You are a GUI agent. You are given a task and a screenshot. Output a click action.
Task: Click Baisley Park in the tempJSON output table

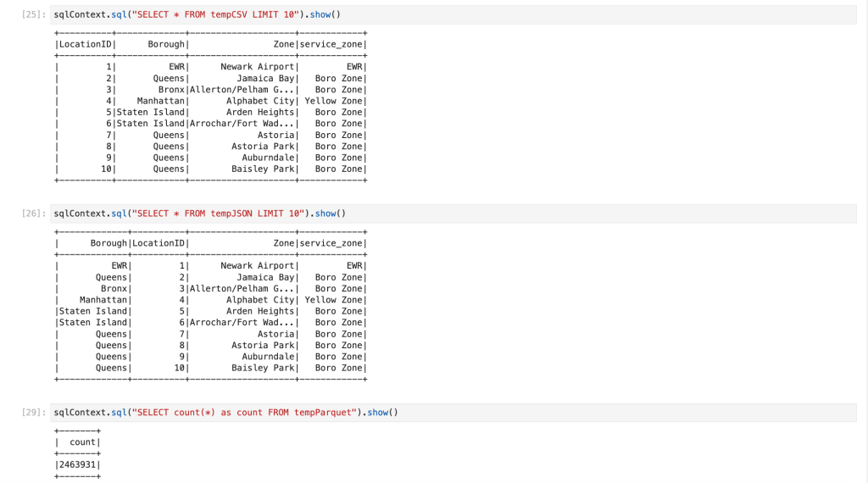pyautogui.click(x=263, y=368)
